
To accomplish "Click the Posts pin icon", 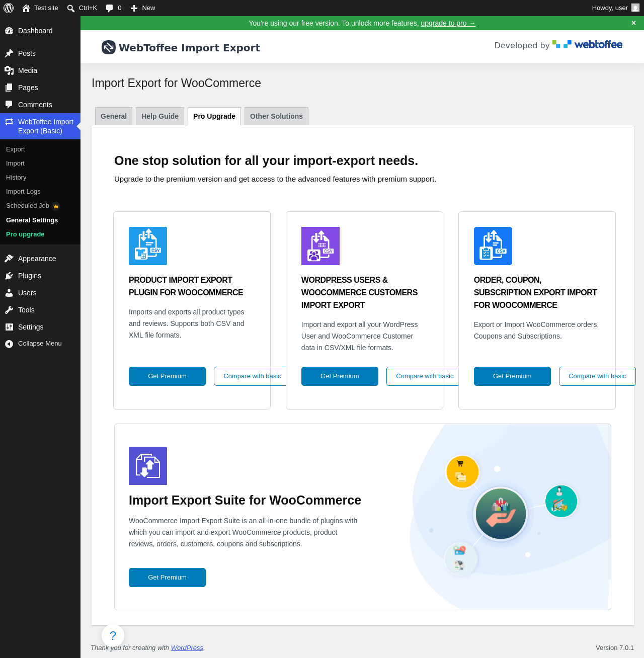I will tap(9, 53).
